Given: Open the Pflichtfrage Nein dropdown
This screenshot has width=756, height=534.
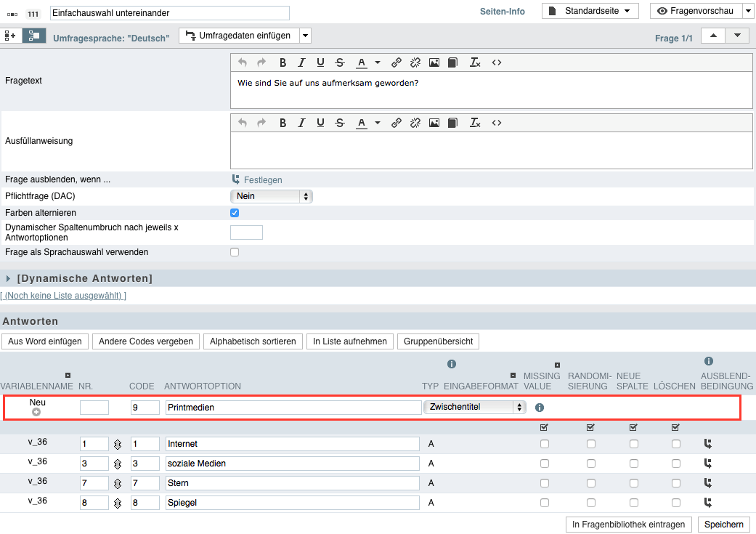Looking at the screenshot, I should tap(272, 196).
